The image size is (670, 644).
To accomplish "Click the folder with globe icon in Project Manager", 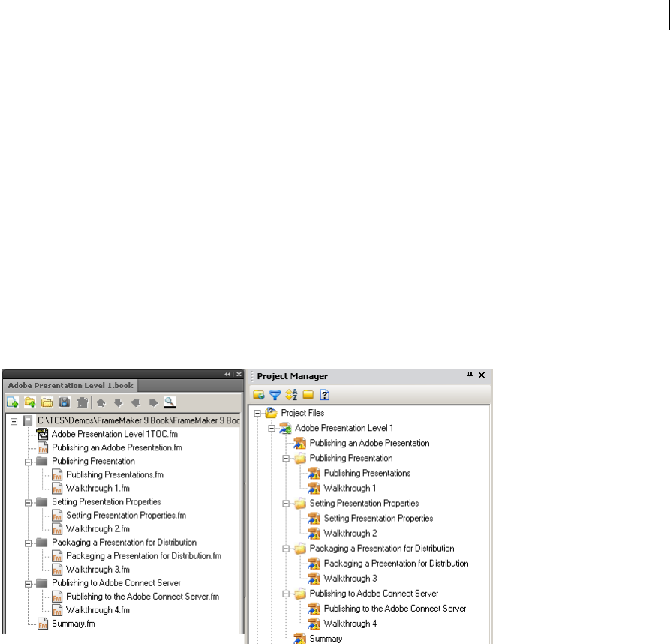I will click(259, 395).
